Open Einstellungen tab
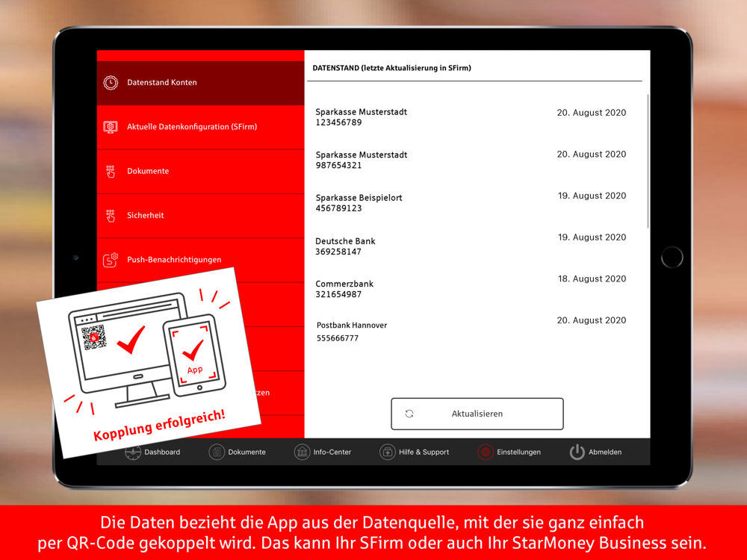 pos(509,452)
